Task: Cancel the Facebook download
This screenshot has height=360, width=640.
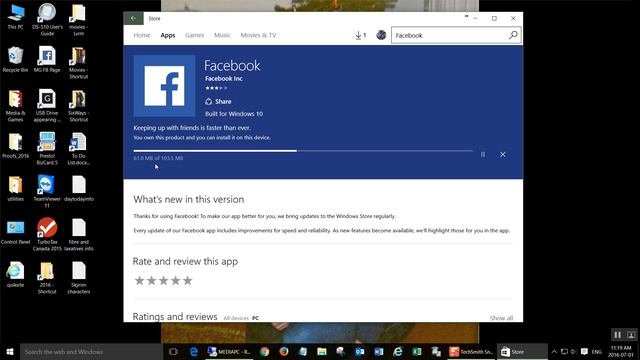Action: tap(503, 154)
